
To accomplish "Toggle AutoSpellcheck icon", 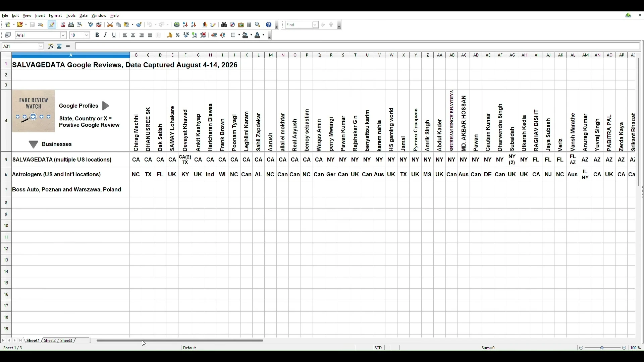I will pyautogui.click(x=99, y=25).
